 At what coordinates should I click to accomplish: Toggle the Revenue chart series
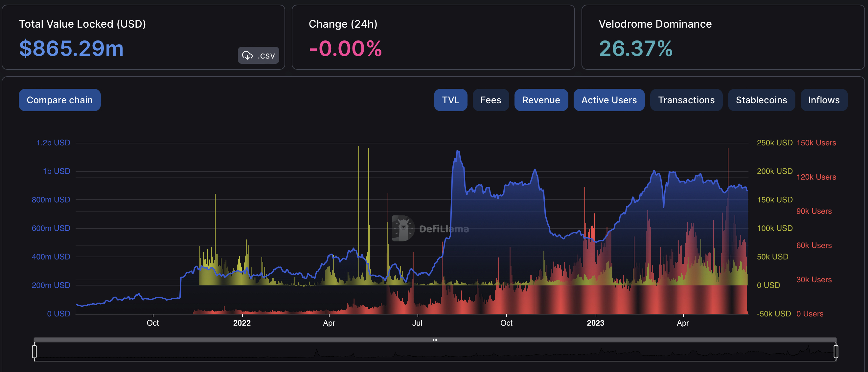(541, 100)
